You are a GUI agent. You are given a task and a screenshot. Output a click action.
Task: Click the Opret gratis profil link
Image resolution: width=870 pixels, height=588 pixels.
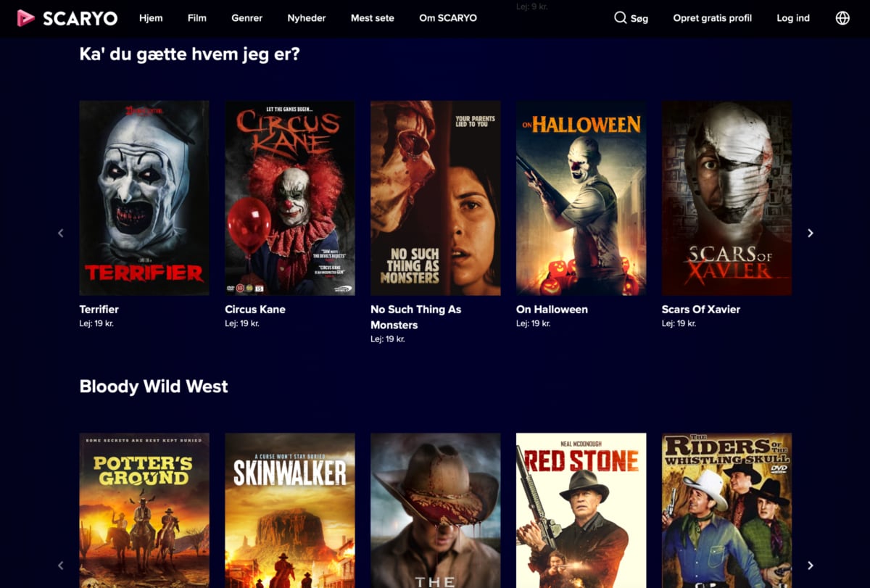click(x=713, y=18)
